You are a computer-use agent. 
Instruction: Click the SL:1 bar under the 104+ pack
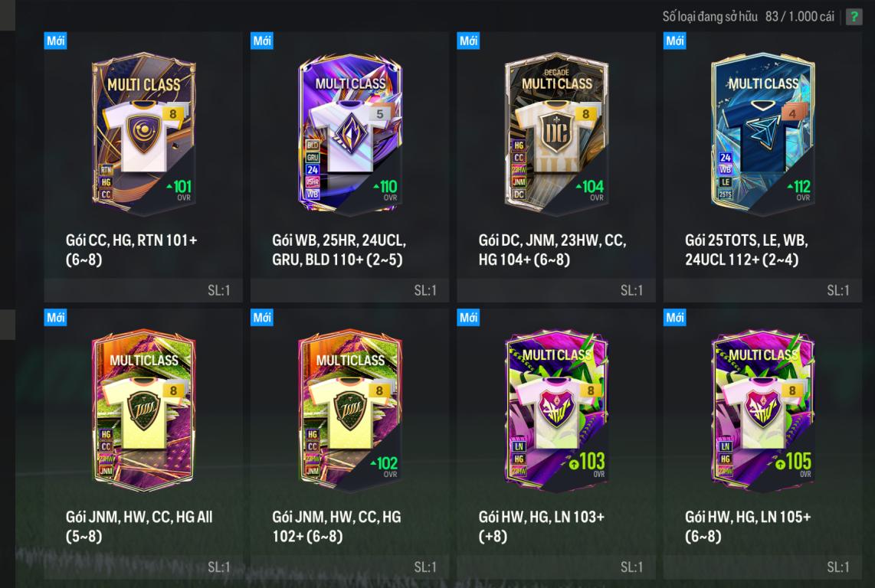pos(556,290)
